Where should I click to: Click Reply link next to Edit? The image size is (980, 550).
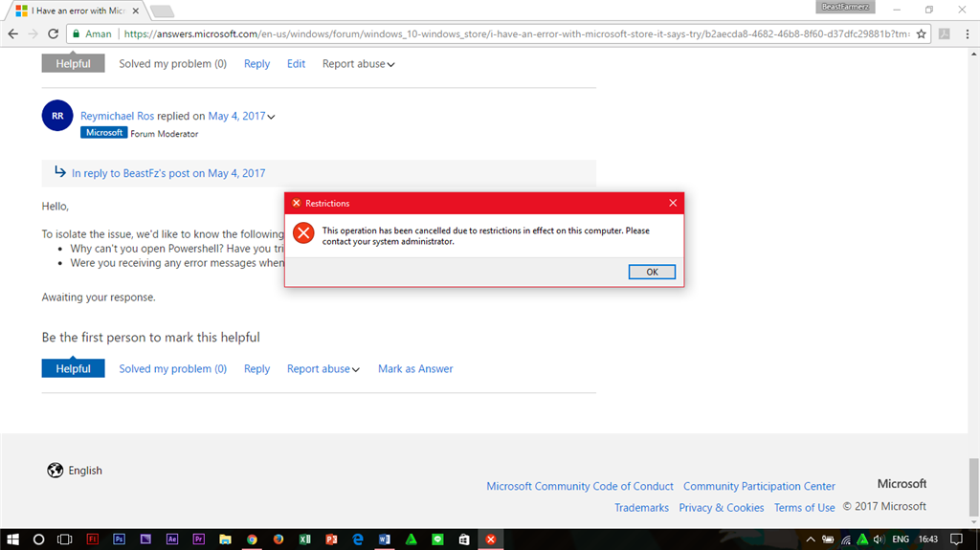(x=256, y=64)
